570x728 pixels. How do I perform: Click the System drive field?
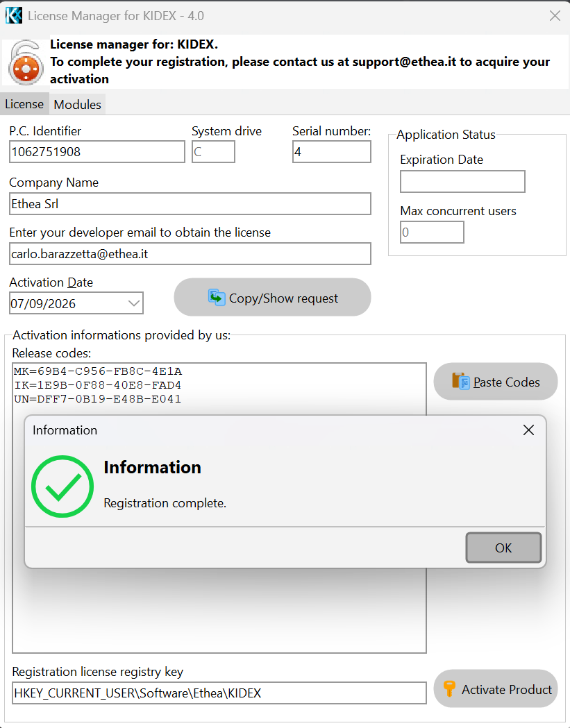(213, 152)
